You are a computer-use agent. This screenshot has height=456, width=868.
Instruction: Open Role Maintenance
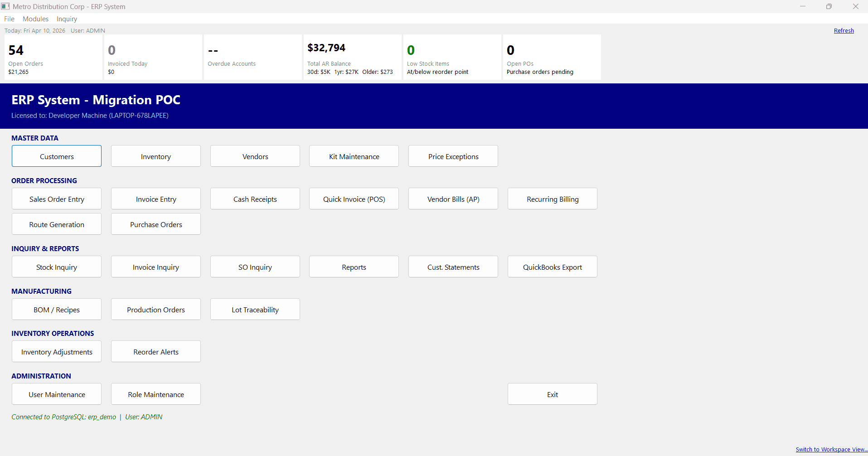(x=156, y=394)
